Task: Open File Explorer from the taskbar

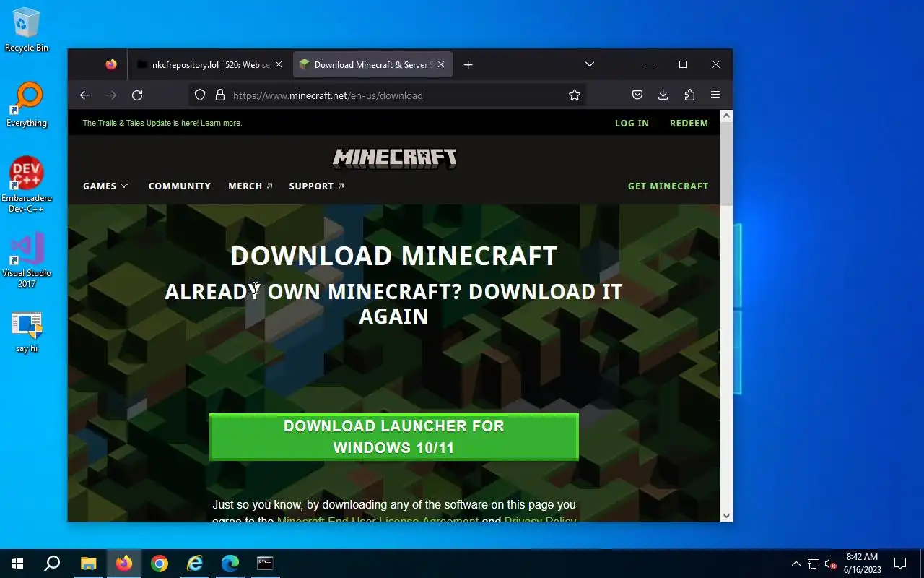Action: click(88, 564)
